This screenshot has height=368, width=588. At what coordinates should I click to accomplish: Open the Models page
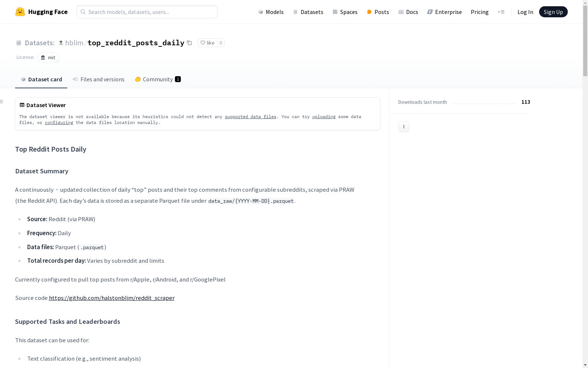(x=271, y=12)
